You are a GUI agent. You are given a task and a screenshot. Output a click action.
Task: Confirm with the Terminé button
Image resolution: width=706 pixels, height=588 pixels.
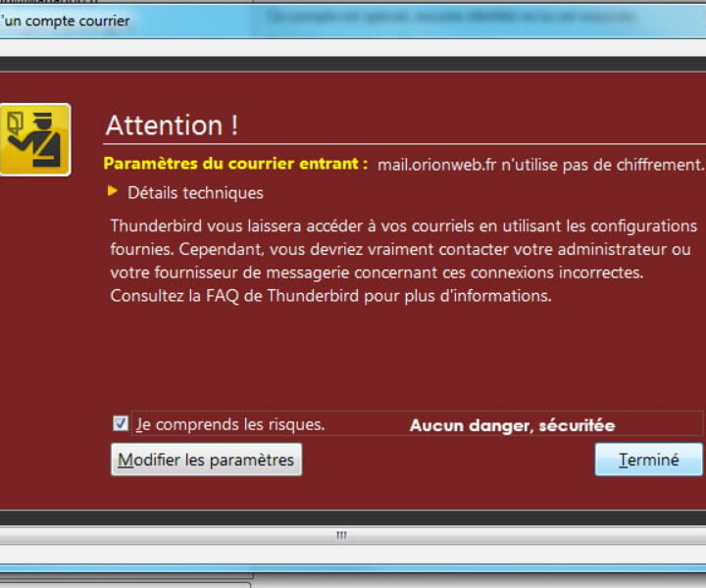648,460
